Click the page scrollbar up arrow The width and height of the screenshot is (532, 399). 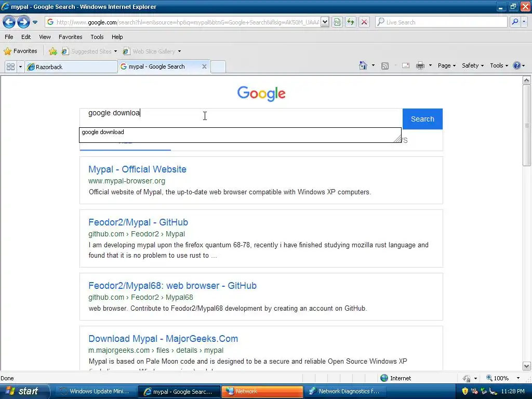pyautogui.click(x=527, y=81)
